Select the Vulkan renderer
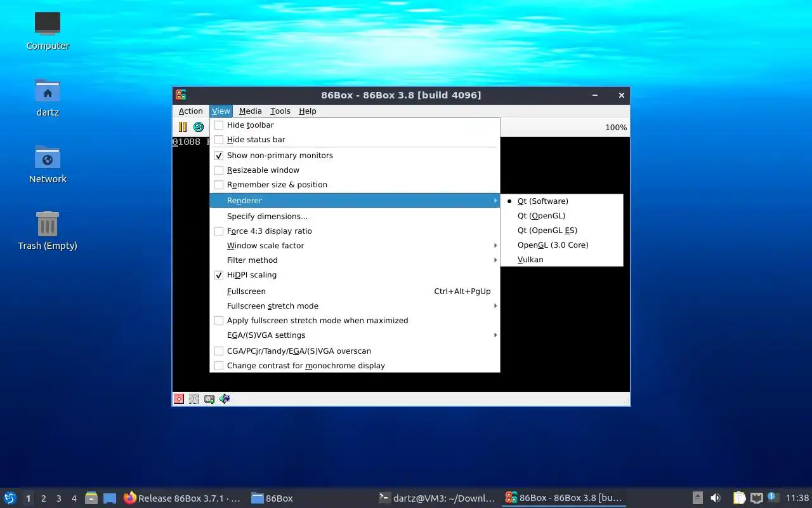 coord(561,260)
